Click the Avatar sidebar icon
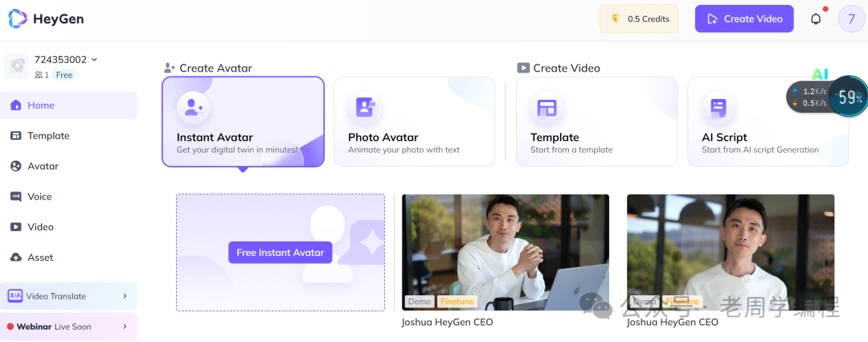This screenshot has width=868, height=342. click(x=16, y=167)
